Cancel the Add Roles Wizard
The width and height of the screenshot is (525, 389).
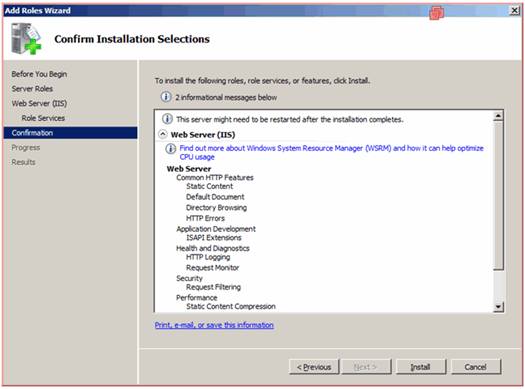(x=475, y=367)
